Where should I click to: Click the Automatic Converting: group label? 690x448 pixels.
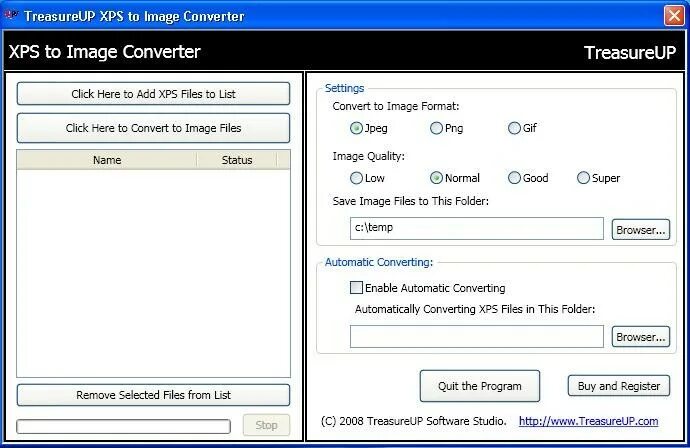click(378, 262)
